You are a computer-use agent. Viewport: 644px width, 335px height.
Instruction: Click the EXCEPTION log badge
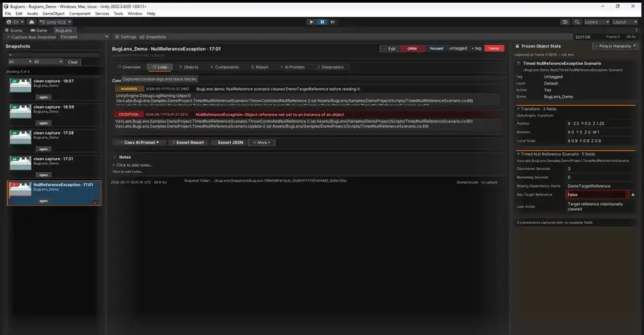coord(129,115)
